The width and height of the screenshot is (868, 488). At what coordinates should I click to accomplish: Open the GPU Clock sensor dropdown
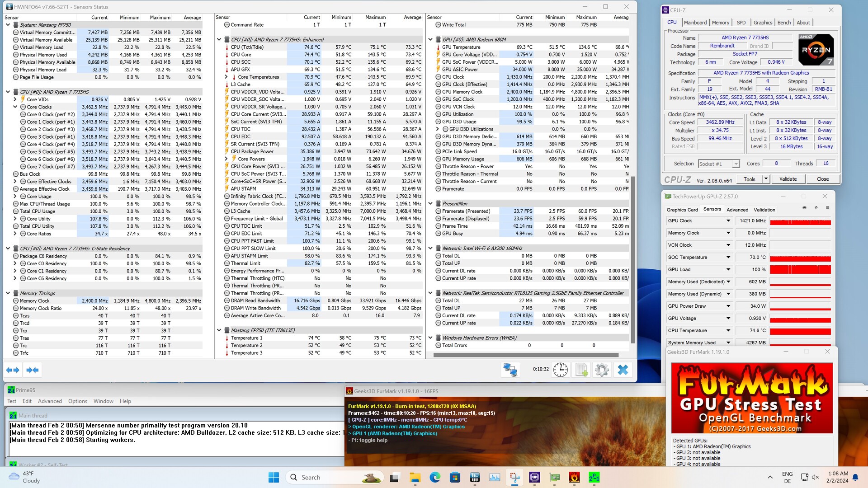point(728,221)
